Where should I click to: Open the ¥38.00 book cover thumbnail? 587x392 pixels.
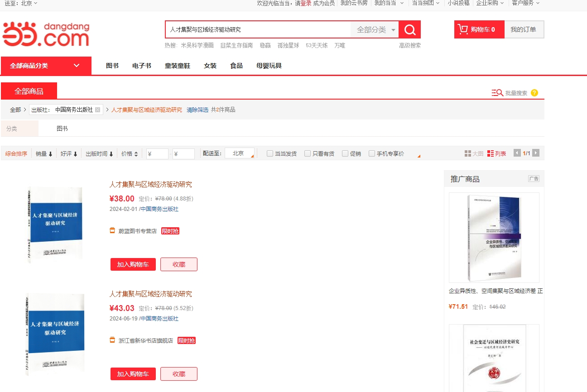pyautogui.click(x=54, y=224)
